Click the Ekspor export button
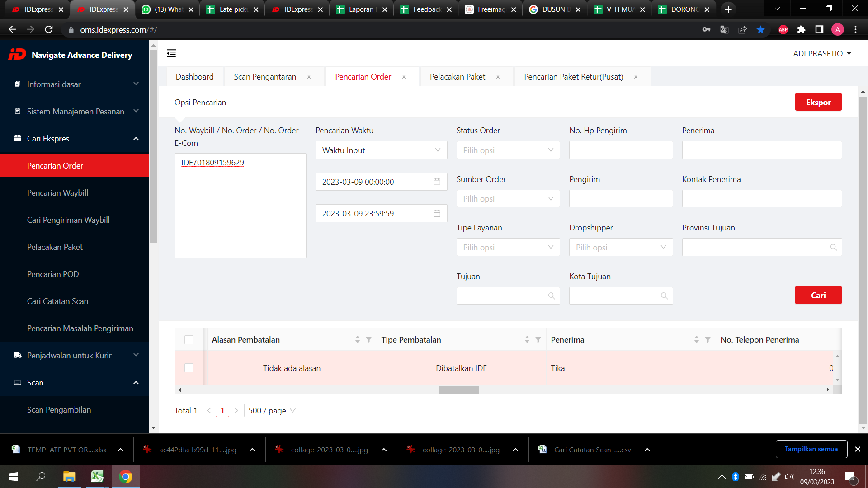The height and width of the screenshot is (488, 868). tap(818, 102)
